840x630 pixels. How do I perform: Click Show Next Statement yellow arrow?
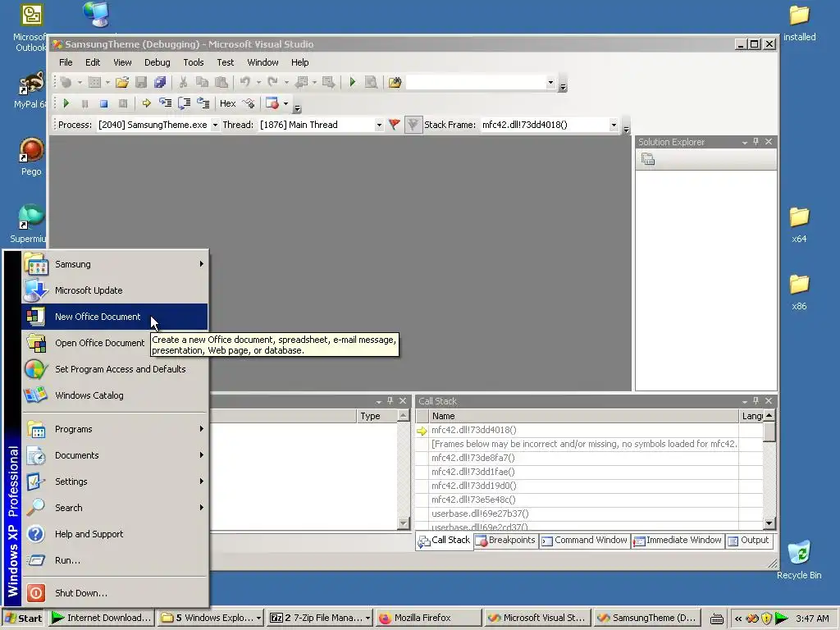click(146, 103)
